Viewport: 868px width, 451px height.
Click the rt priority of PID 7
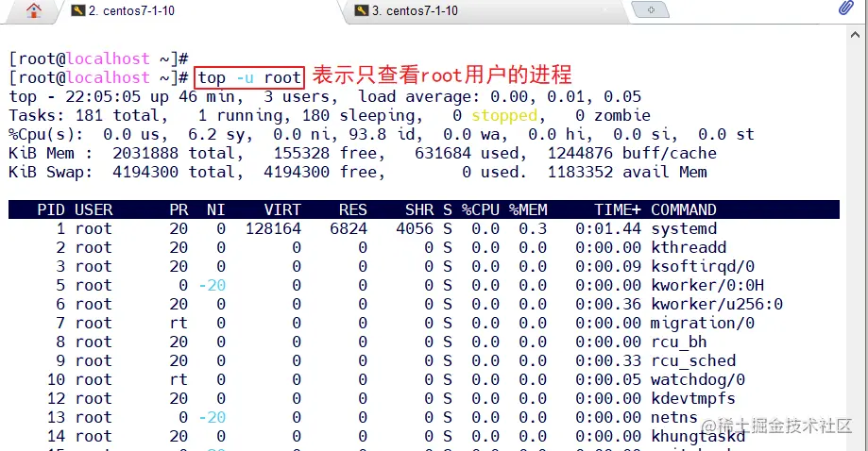pos(179,323)
